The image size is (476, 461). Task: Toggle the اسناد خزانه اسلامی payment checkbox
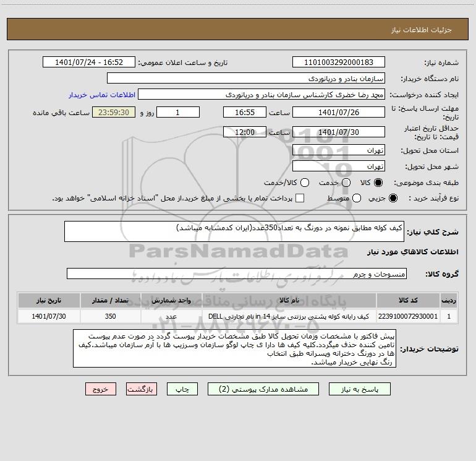point(300,198)
